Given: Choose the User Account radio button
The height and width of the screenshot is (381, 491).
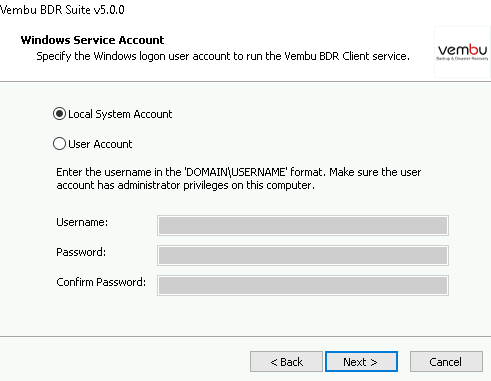Looking at the screenshot, I should coord(59,144).
